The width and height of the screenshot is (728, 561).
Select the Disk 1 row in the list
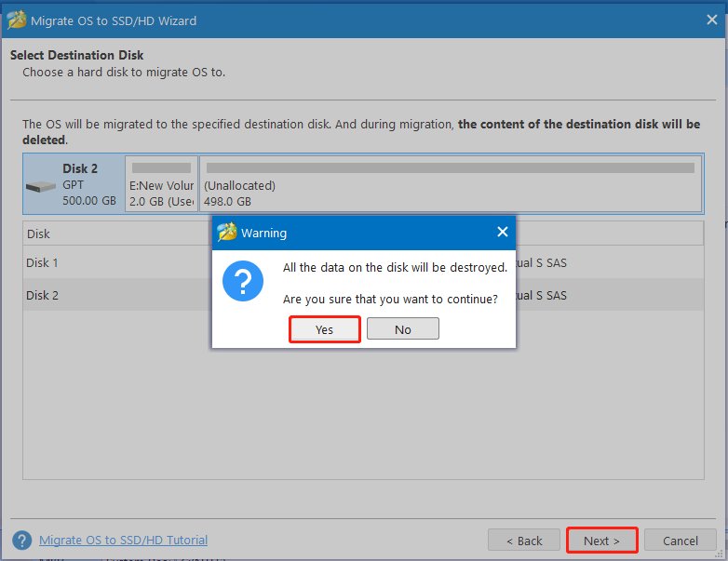click(363, 262)
